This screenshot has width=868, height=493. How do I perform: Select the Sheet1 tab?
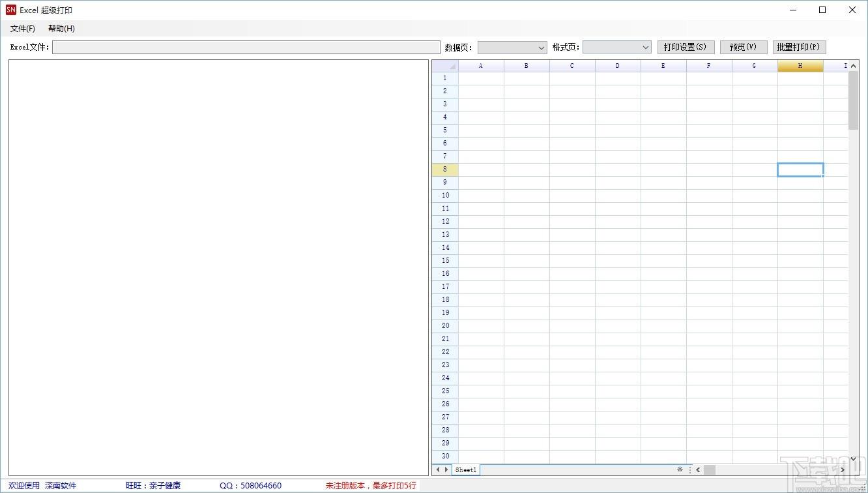point(466,470)
